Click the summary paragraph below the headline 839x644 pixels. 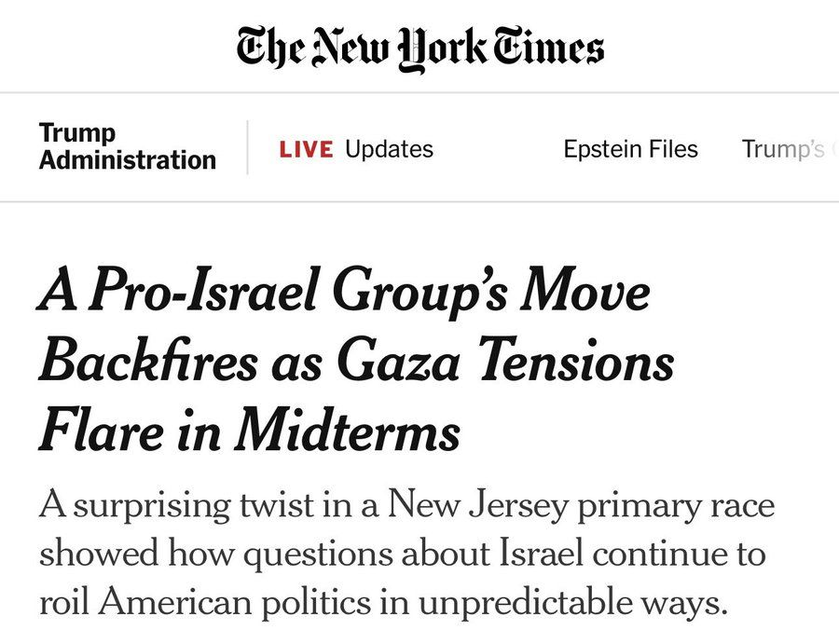coord(406,555)
